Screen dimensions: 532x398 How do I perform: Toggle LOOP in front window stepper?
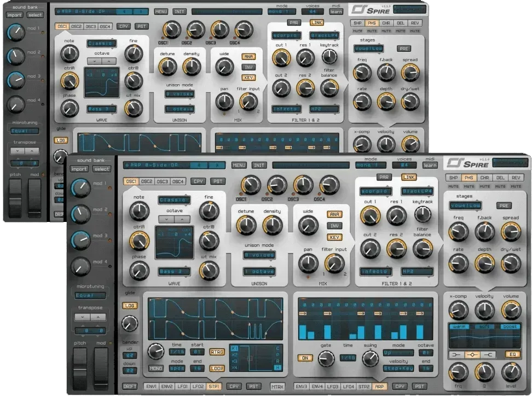pyautogui.click(x=217, y=368)
